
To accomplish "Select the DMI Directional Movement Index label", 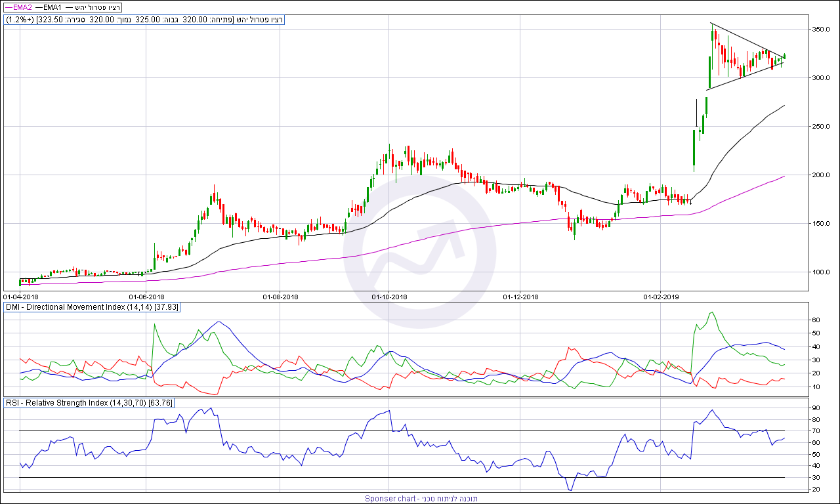I will point(91,307).
